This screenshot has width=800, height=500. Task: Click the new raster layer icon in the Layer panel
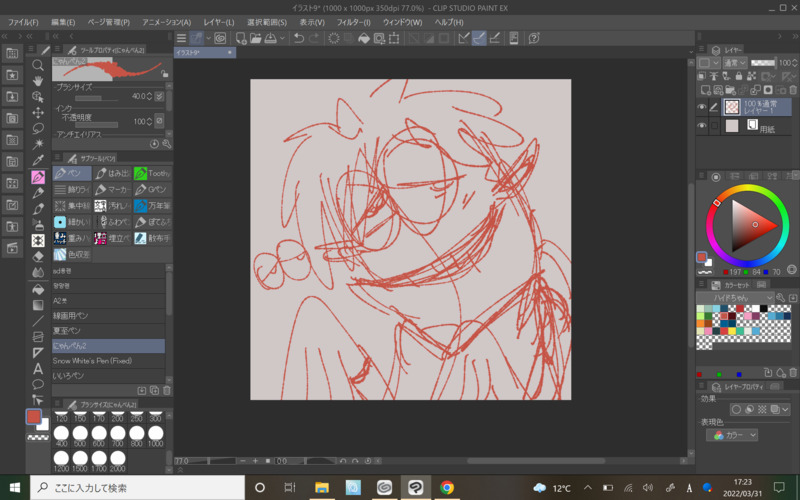[x=706, y=90]
